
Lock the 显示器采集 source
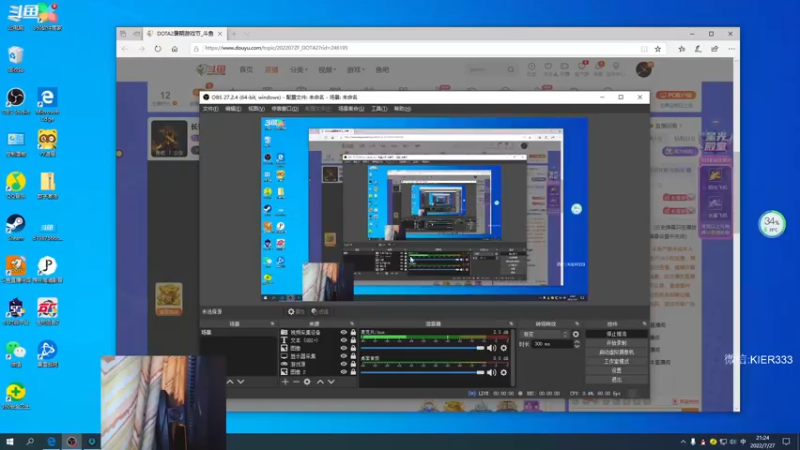point(353,356)
